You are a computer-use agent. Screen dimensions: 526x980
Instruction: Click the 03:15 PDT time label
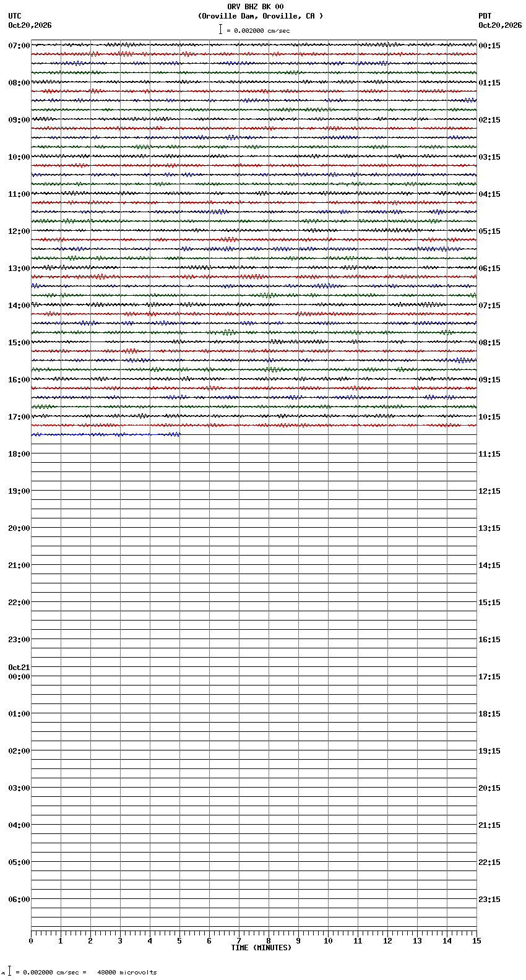click(489, 157)
